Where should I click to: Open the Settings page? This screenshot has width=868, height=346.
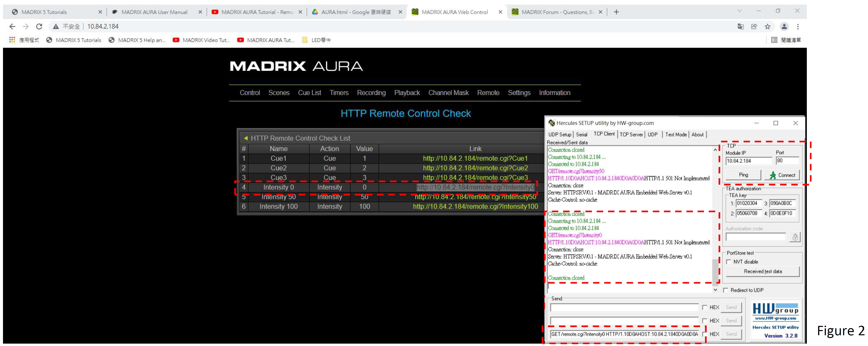(x=519, y=93)
